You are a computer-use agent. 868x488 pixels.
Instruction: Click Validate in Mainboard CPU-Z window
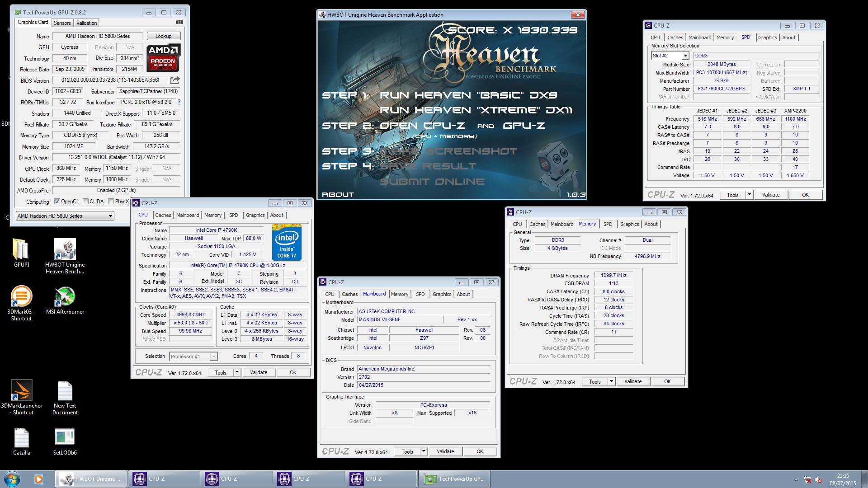445,451
